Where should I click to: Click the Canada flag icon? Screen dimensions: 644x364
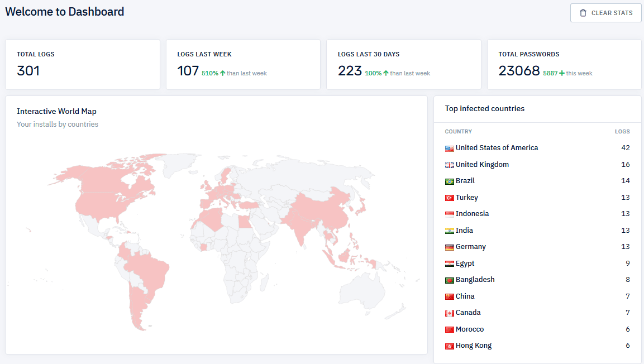pos(450,313)
